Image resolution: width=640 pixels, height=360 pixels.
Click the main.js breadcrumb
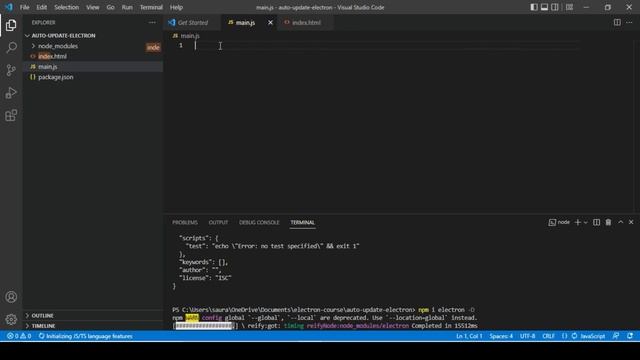pyautogui.click(x=187, y=36)
